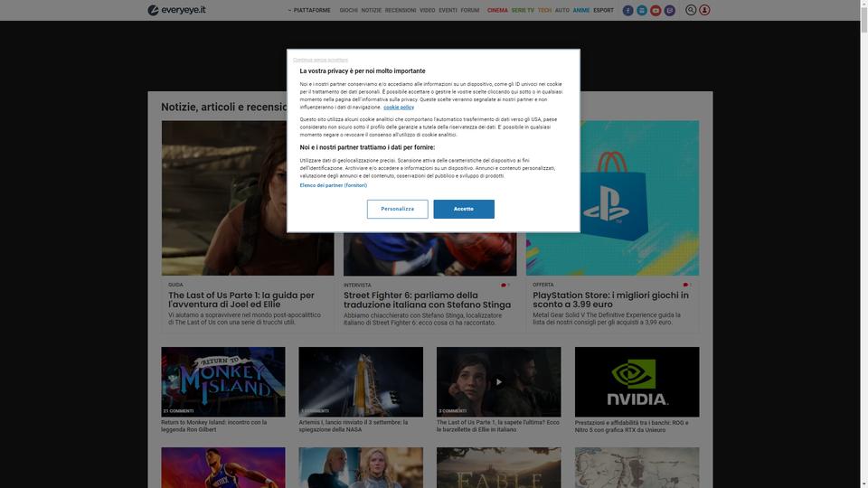Go to the Cinema section
Viewport: 868px width, 488px height.
point(497,11)
